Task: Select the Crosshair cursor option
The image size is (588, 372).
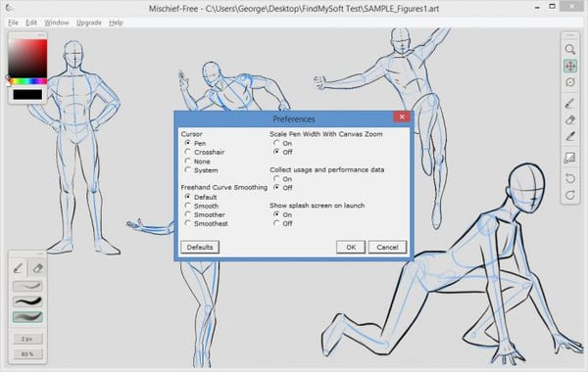Action: (x=205, y=152)
